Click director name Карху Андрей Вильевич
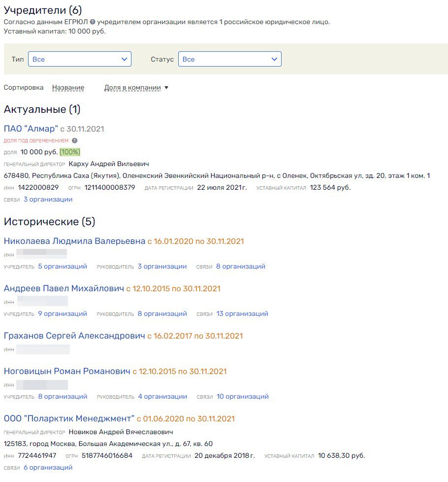448x482 pixels. click(x=109, y=164)
